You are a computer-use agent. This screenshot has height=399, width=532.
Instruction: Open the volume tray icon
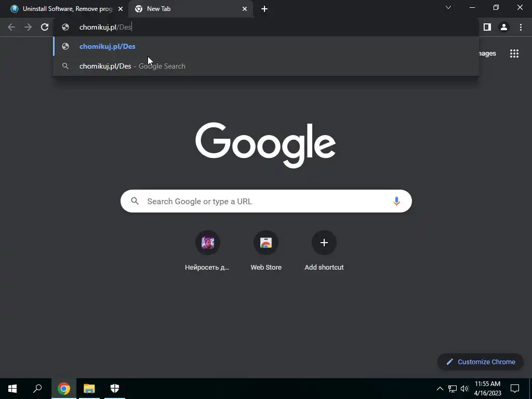point(464,389)
